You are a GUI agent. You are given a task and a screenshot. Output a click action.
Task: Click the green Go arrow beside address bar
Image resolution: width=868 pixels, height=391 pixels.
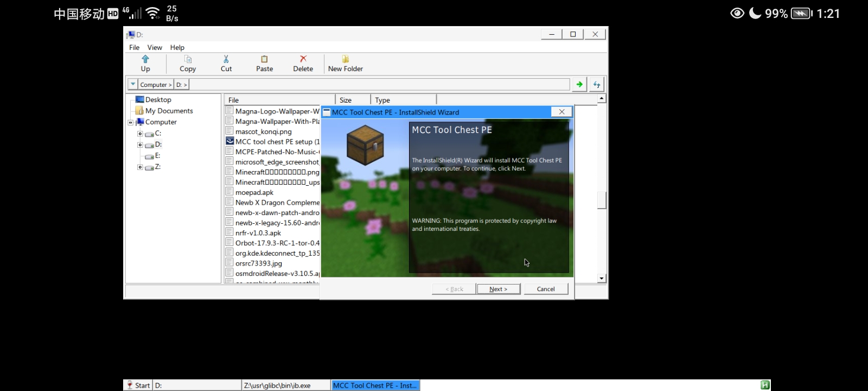tap(579, 84)
